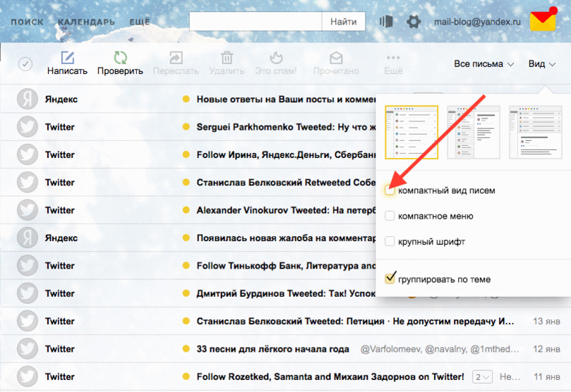The height and width of the screenshot is (392, 571).
Task: Click Twitter avatar of Follow Тинькофф Банк message
Action: (x=28, y=265)
